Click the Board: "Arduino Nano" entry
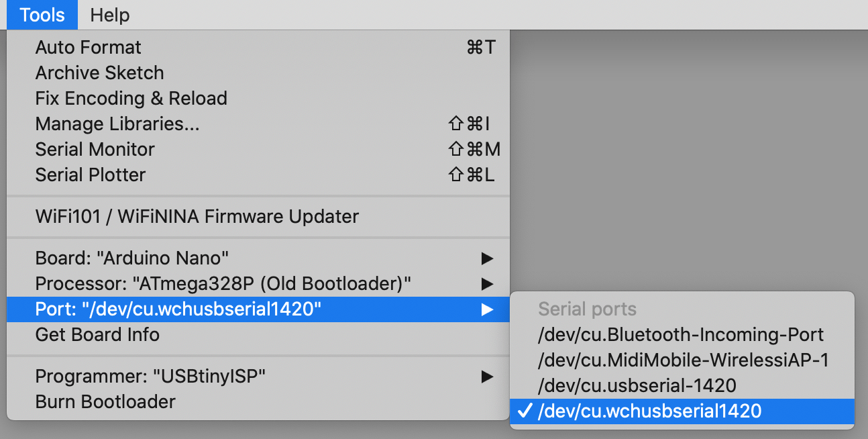This screenshot has width=868, height=439. (258, 258)
